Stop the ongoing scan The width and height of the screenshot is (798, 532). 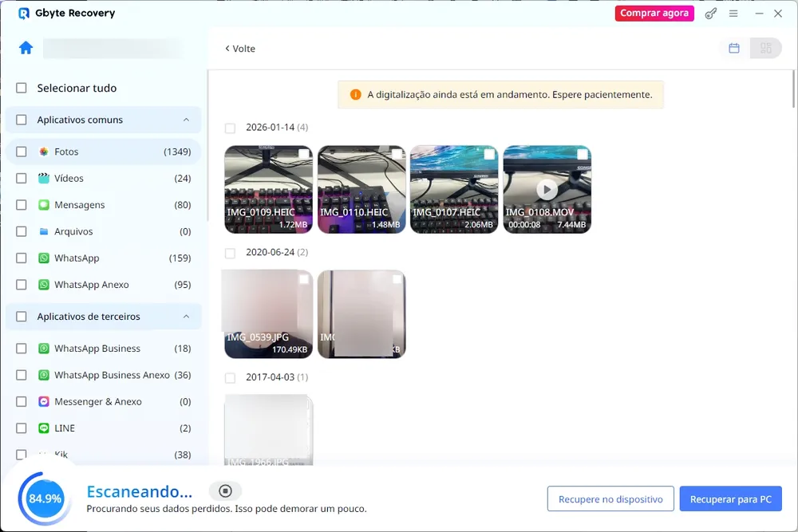[224, 490]
